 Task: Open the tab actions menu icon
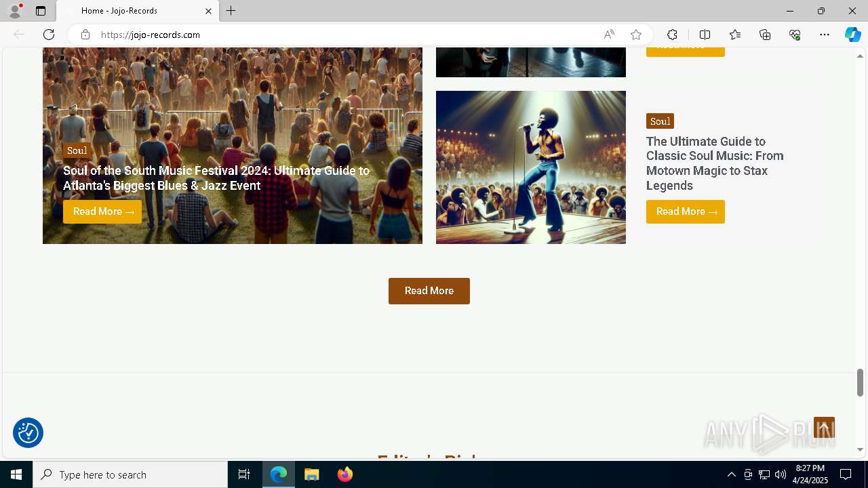click(41, 11)
